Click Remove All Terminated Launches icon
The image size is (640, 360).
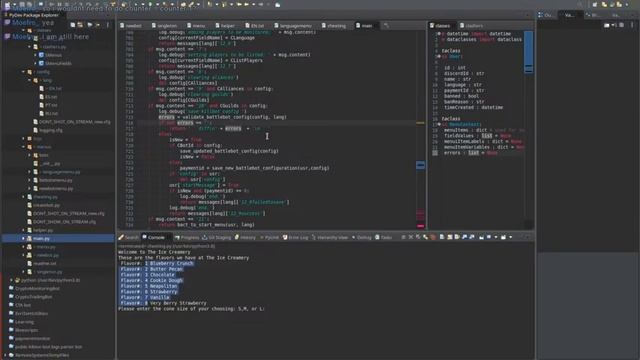pos(418,237)
